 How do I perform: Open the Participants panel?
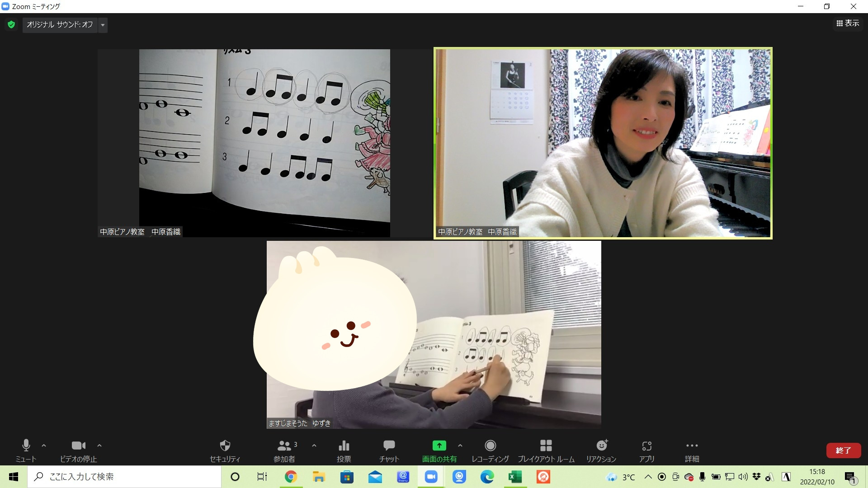(284, 446)
